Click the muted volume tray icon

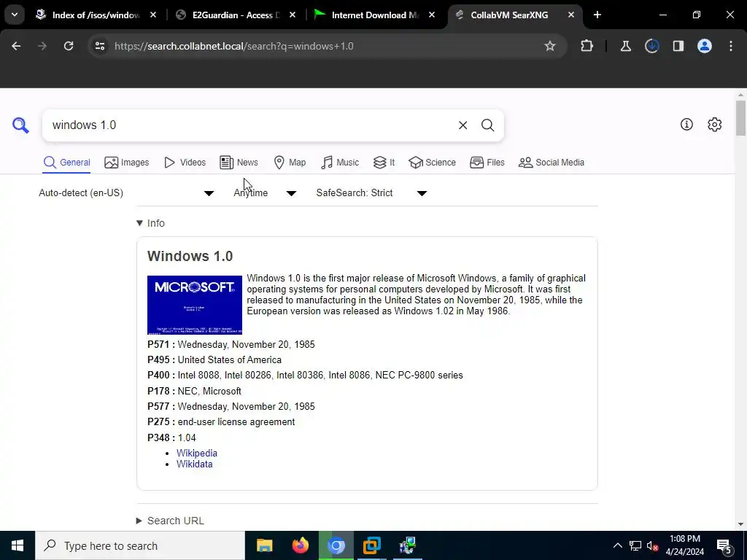click(x=652, y=545)
